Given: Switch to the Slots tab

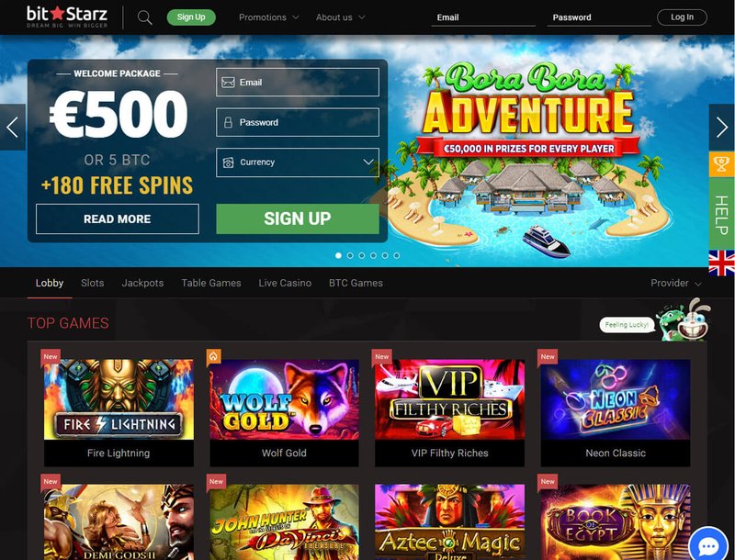Looking at the screenshot, I should pos(93,283).
